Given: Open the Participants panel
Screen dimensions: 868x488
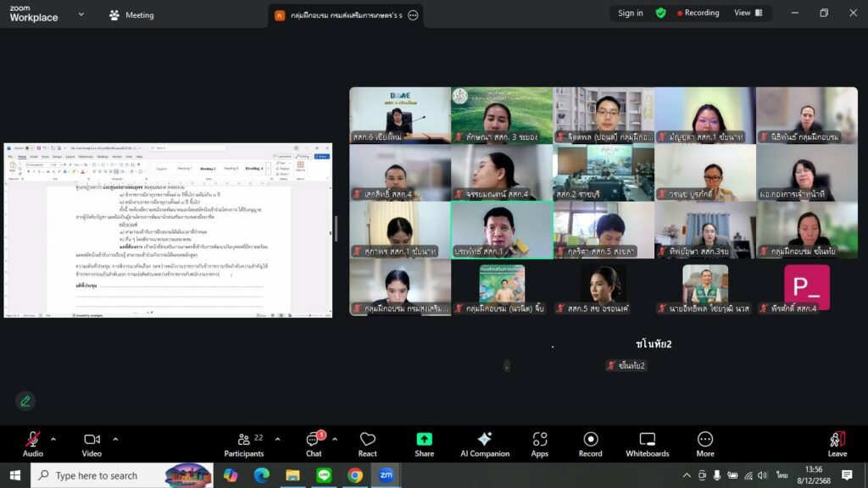Looking at the screenshot, I should (x=244, y=442).
